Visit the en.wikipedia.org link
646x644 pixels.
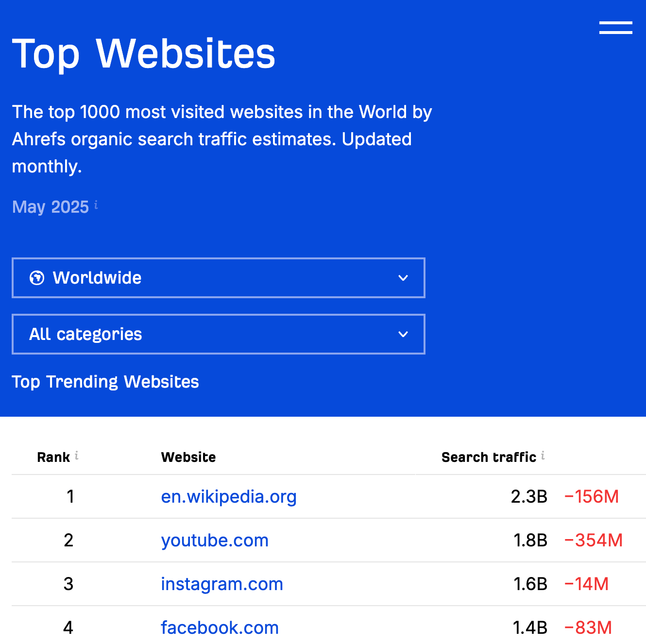pos(229,496)
